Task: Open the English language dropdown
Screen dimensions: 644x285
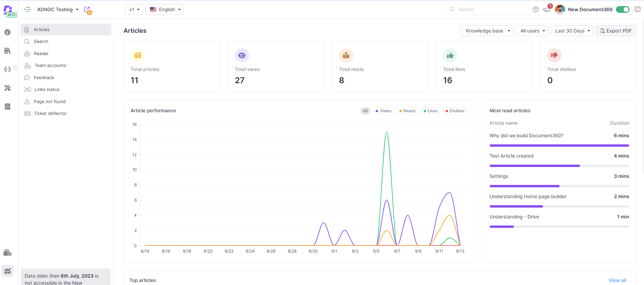Action: [164, 9]
